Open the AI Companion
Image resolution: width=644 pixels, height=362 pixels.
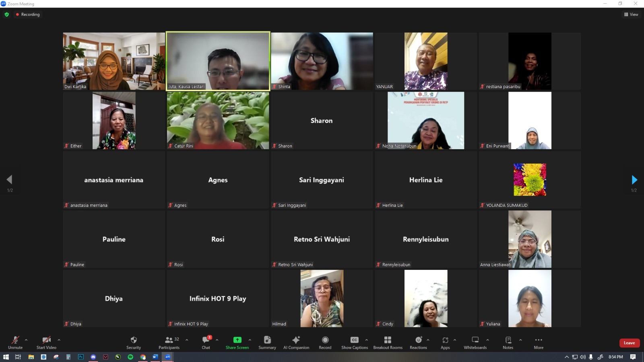click(296, 340)
